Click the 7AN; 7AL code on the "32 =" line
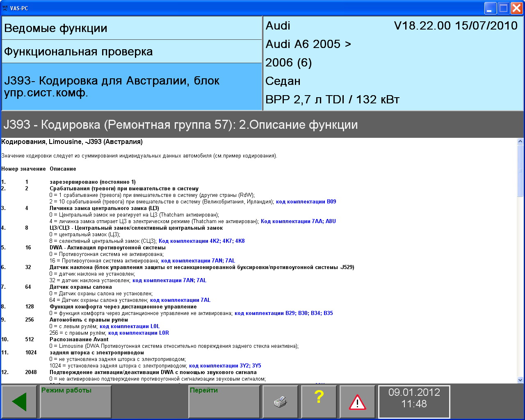 point(169,281)
